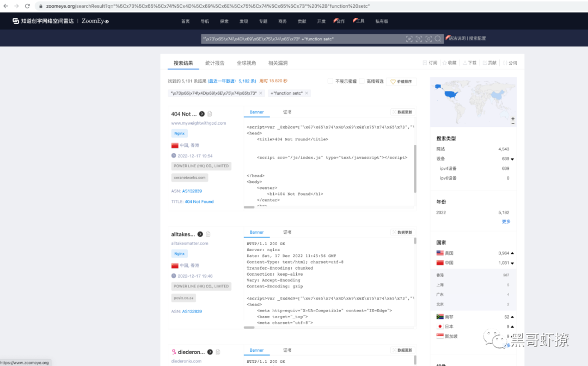Click the search settings (搜索配置) link
This screenshot has height=366, width=588.
(x=477, y=38)
